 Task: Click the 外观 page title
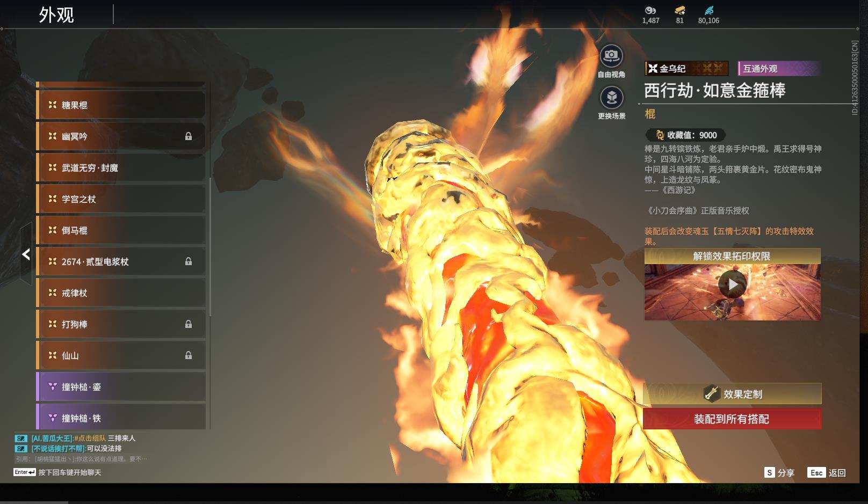(x=56, y=14)
